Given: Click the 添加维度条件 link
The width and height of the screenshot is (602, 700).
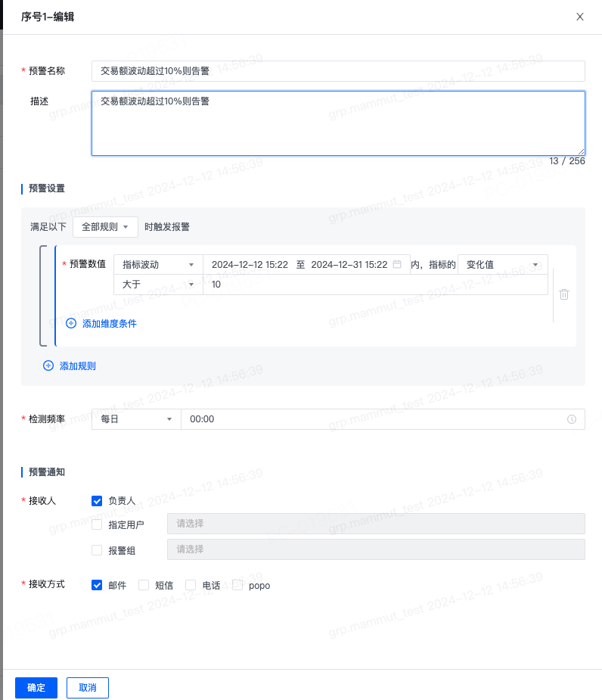Looking at the screenshot, I should point(110,324).
